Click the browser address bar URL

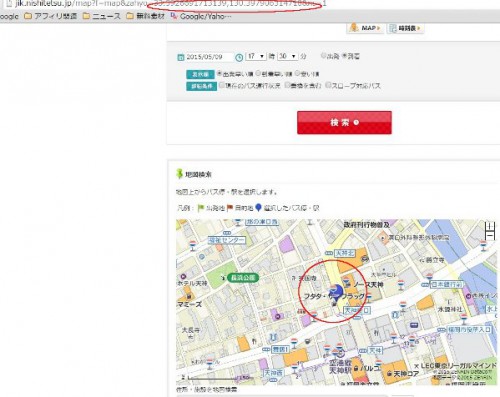point(170,4)
